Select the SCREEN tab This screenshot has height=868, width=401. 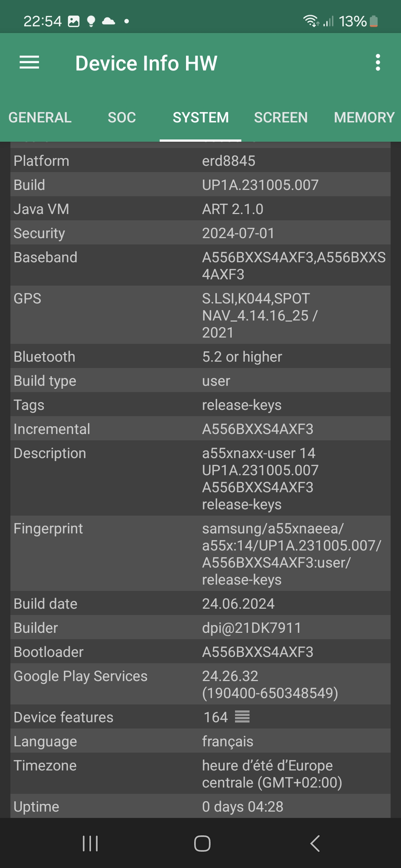point(281,118)
